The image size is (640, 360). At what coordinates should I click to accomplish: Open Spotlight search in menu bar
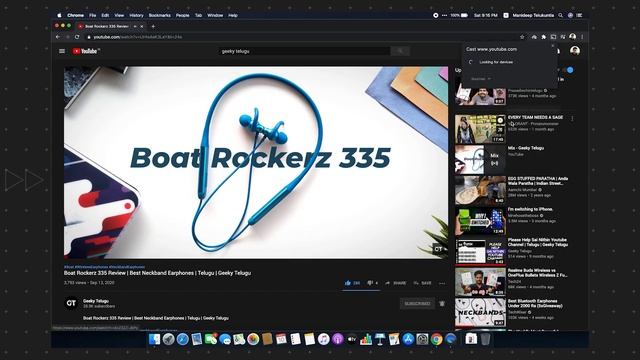(560, 15)
